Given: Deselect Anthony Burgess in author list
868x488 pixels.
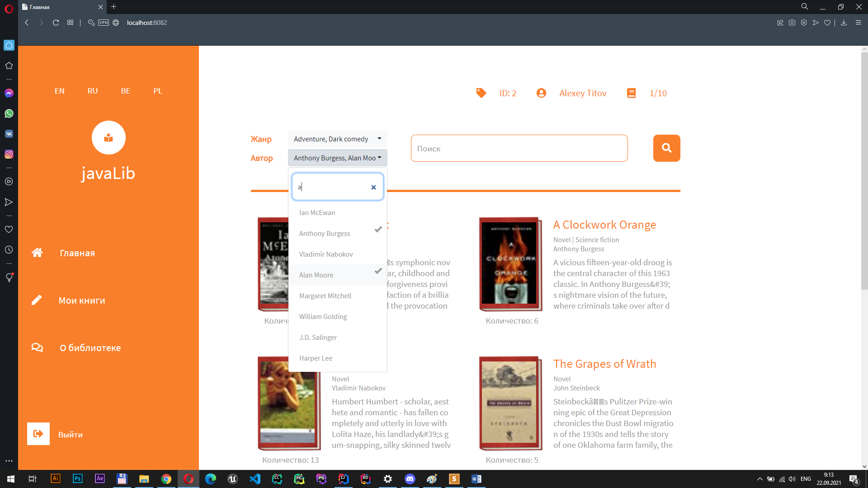Looking at the screenshot, I should tap(338, 233).
